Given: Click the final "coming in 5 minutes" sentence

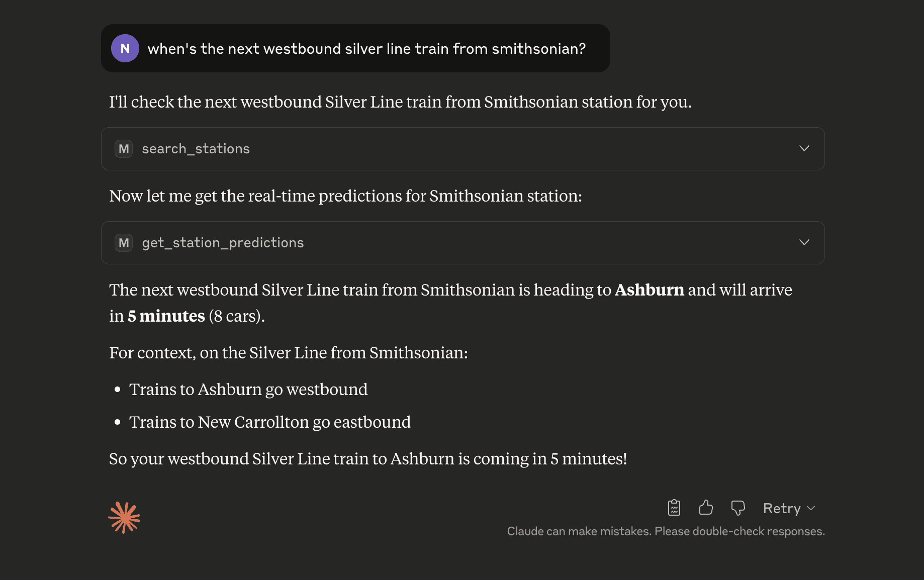Looking at the screenshot, I should coord(368,459).
